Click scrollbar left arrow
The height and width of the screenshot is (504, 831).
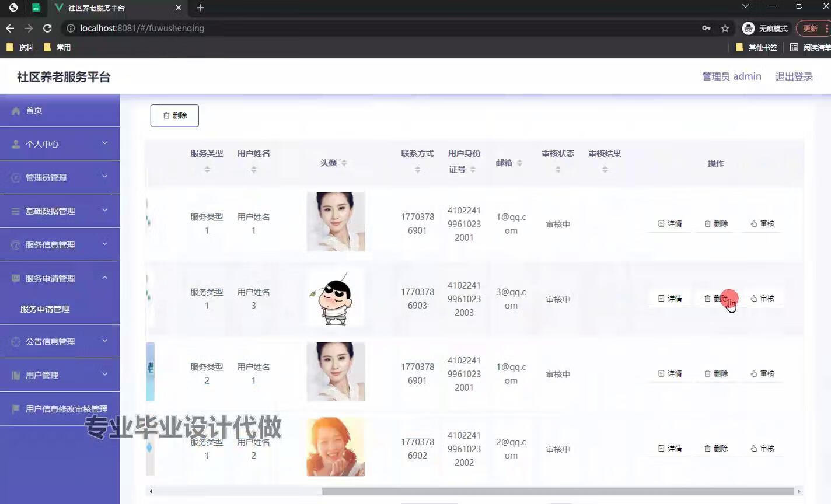[151, 491]
